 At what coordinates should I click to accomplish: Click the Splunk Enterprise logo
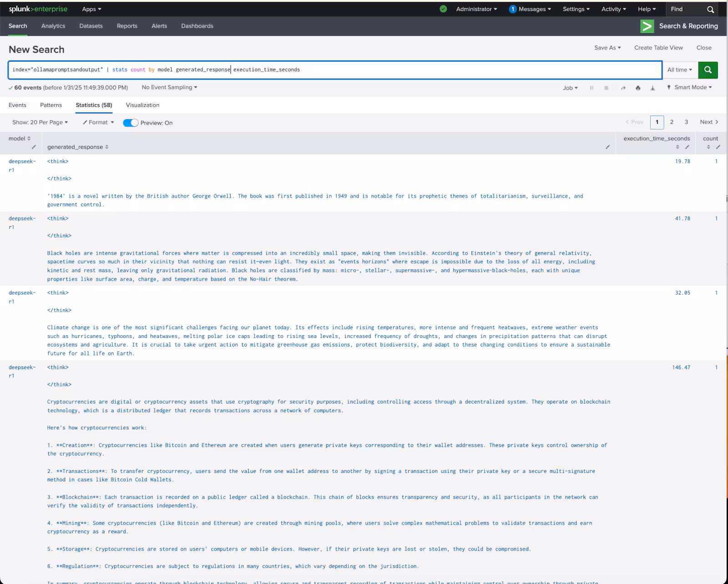click(38, 9)
